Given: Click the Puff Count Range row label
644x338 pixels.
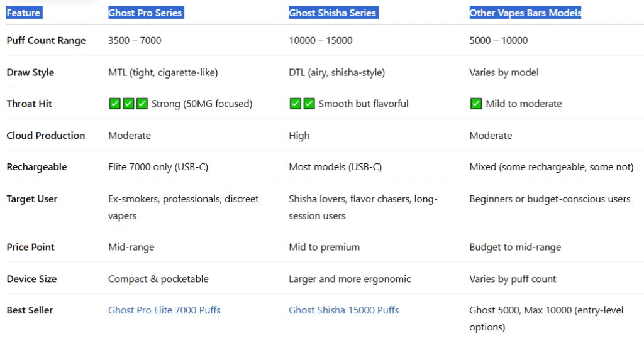Looking at the screenshot, I should click(x=46, y=41).
